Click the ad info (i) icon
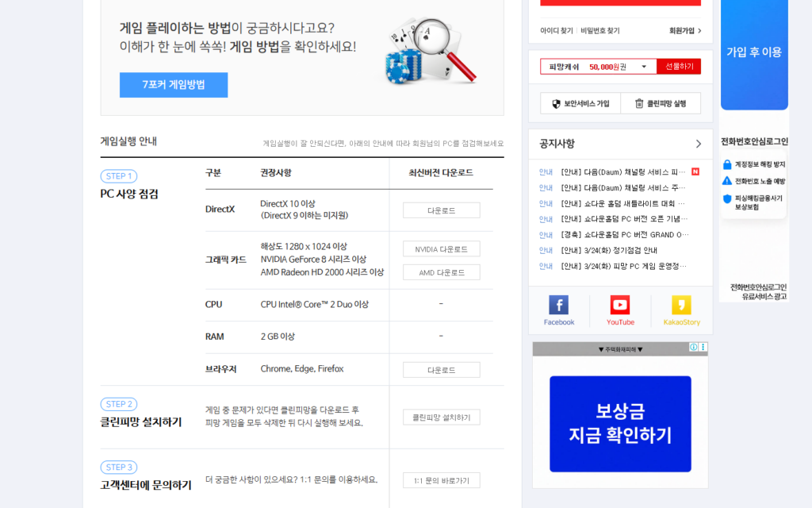This screenshot has width=812, height=508. click(693, 348)
